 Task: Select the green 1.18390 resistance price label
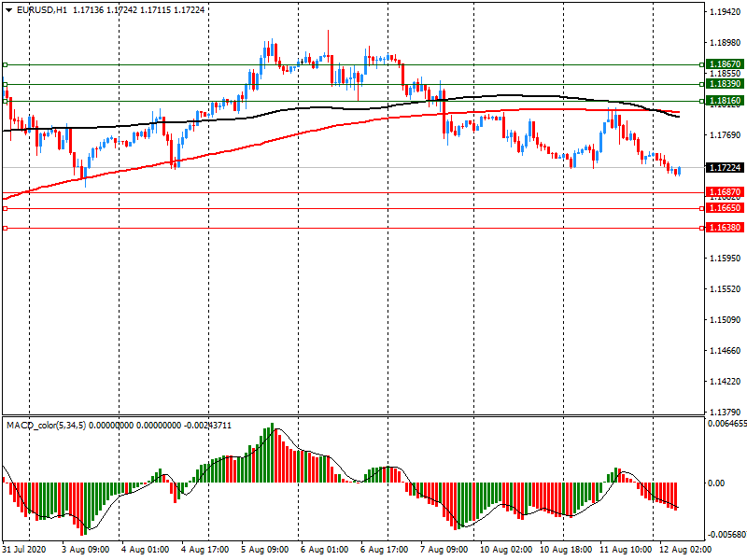[726, 84]
